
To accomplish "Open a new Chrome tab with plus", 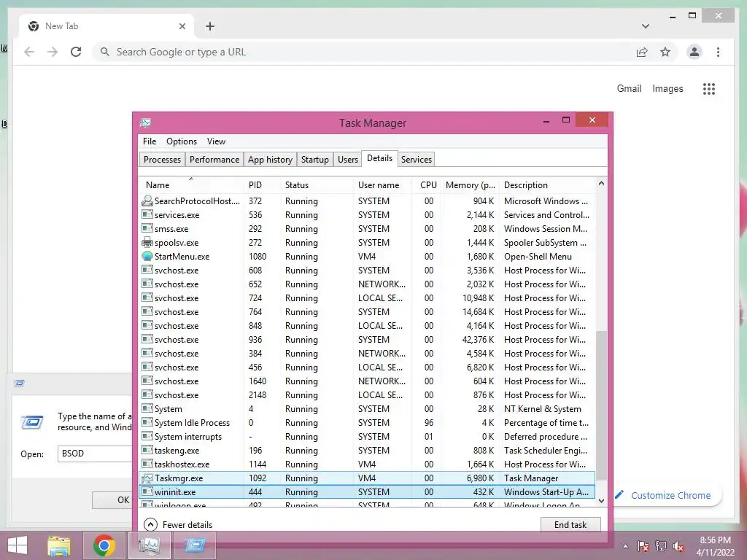I will pyautogui.click(x=210, y=26).
